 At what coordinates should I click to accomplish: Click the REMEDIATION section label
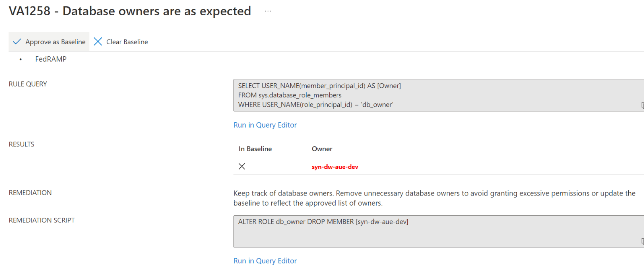click(30, 193)
